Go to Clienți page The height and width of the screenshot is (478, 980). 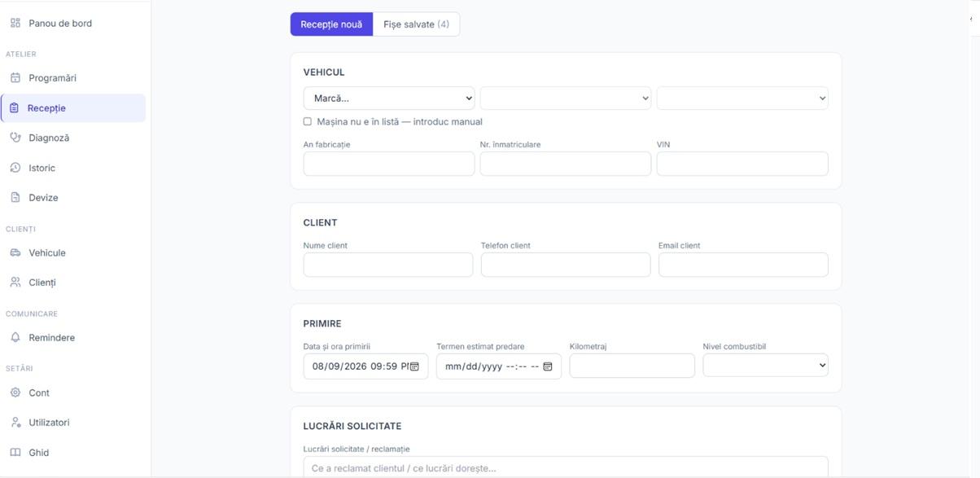(73, 283)
